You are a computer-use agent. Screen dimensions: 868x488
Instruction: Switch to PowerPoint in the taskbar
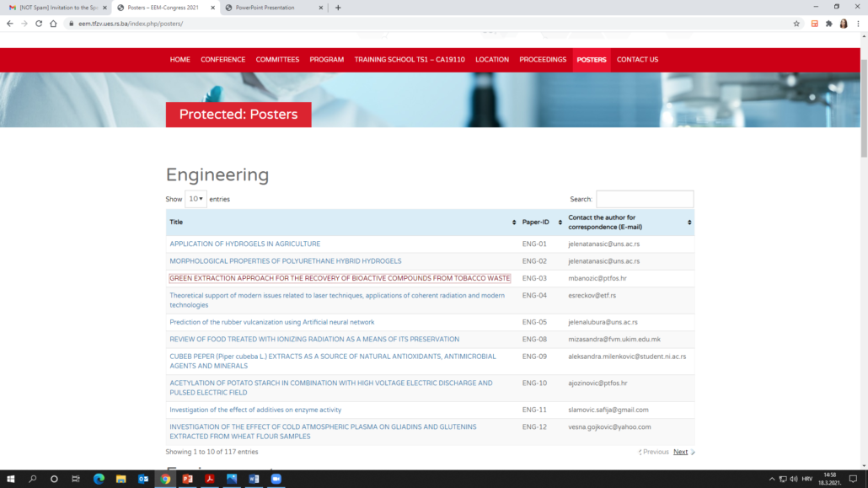pos(187,479)
